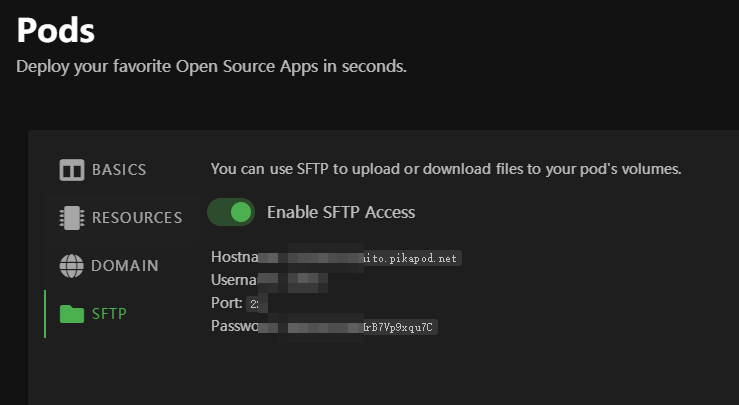The width and height of the screenshot is (739, 405).
Task: Click the blurred username value
Action: 293,280
